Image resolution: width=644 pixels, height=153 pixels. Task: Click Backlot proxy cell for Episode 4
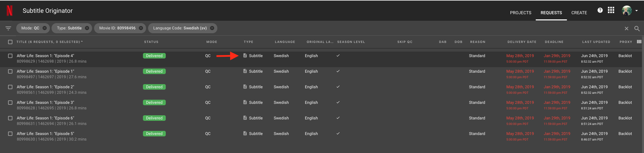click(625, 56)
